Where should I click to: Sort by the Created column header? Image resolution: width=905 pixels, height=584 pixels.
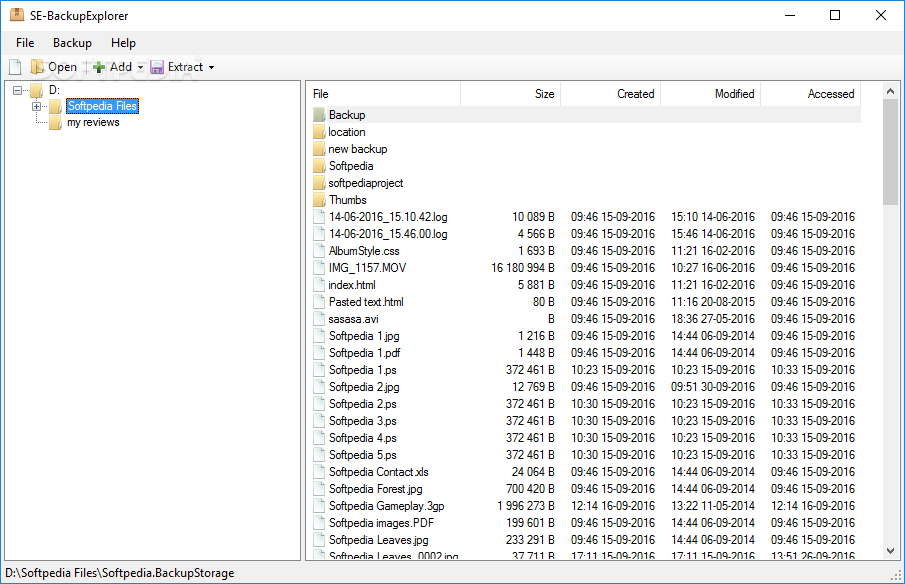(x=610, y=94)
